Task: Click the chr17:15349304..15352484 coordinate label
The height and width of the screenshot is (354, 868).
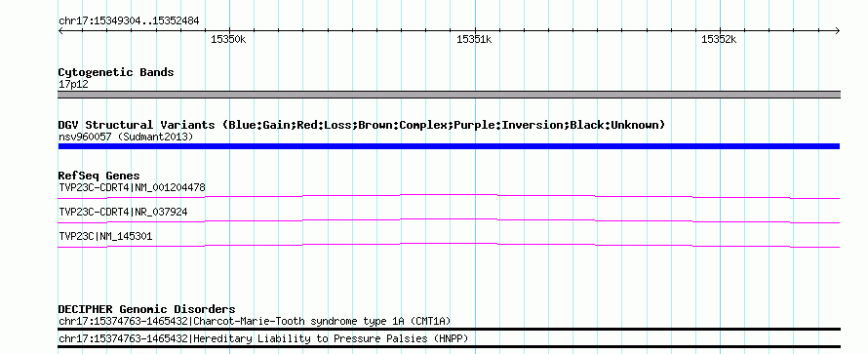Action: [x=129, y=21]
